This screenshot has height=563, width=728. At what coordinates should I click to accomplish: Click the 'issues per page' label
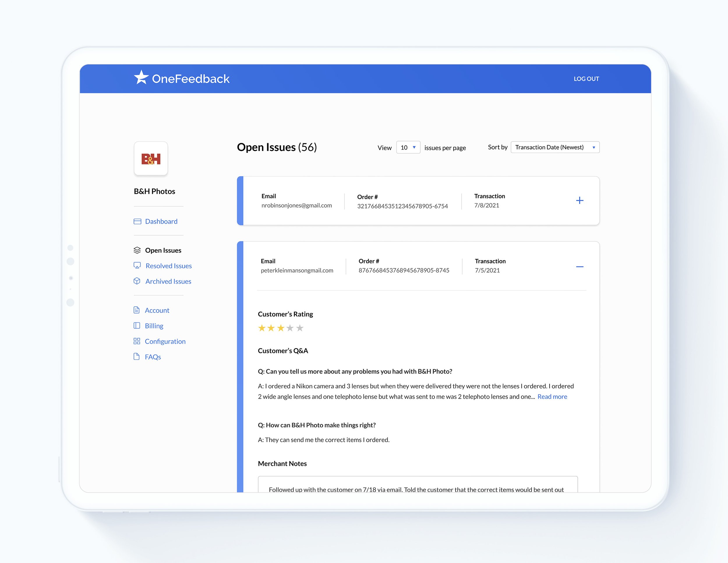[445, 148]
